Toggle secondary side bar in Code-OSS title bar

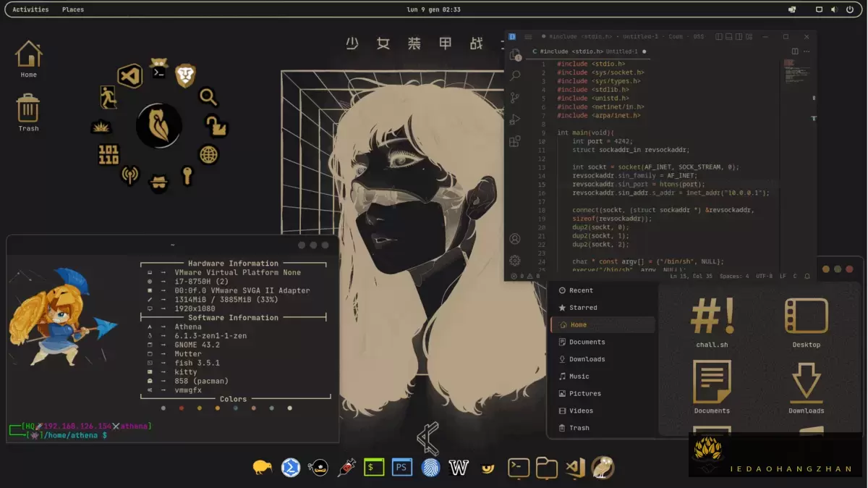coord(739,37)
